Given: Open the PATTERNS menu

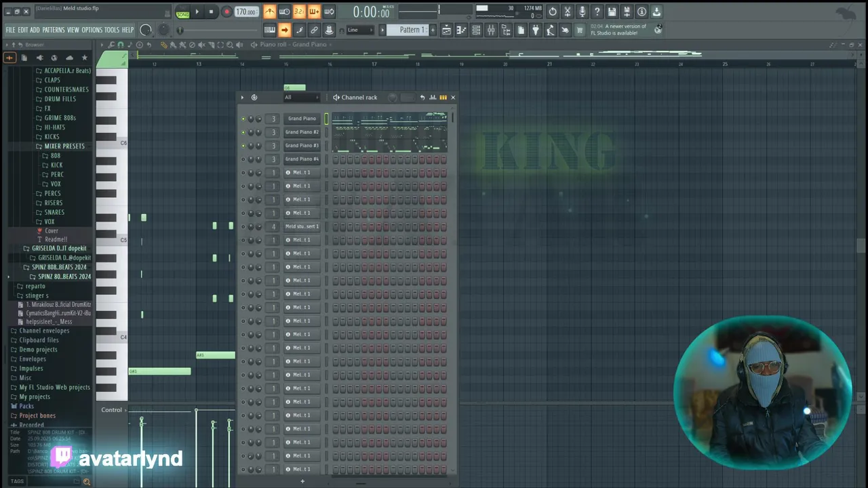Looking at the screenshot, I should coord(54,30).
